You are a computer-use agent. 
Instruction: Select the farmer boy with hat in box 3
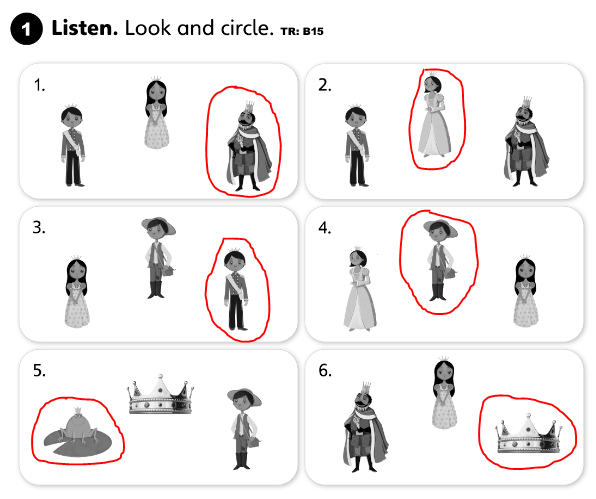[x=159, y=258]
